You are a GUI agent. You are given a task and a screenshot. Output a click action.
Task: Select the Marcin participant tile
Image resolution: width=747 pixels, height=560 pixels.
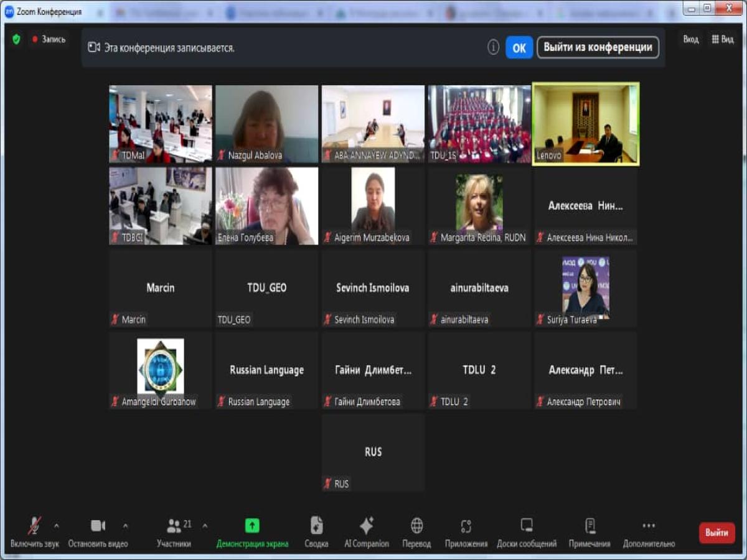tap(161, 288)
